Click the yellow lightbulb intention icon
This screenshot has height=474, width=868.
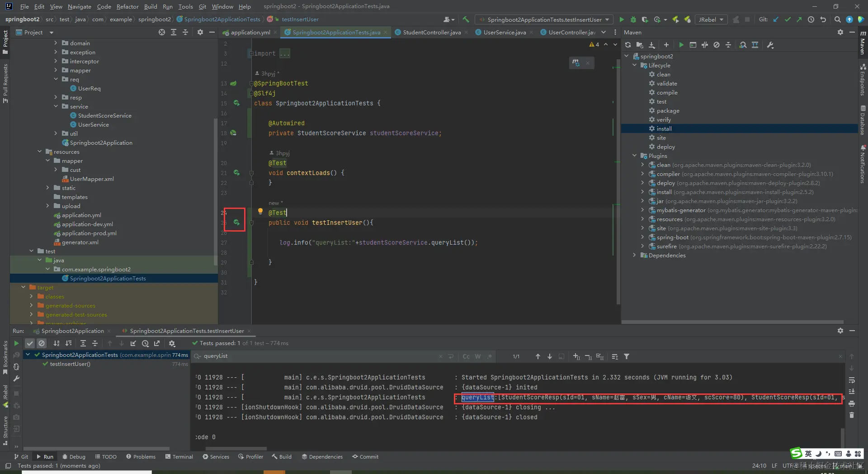pos(260,211)
